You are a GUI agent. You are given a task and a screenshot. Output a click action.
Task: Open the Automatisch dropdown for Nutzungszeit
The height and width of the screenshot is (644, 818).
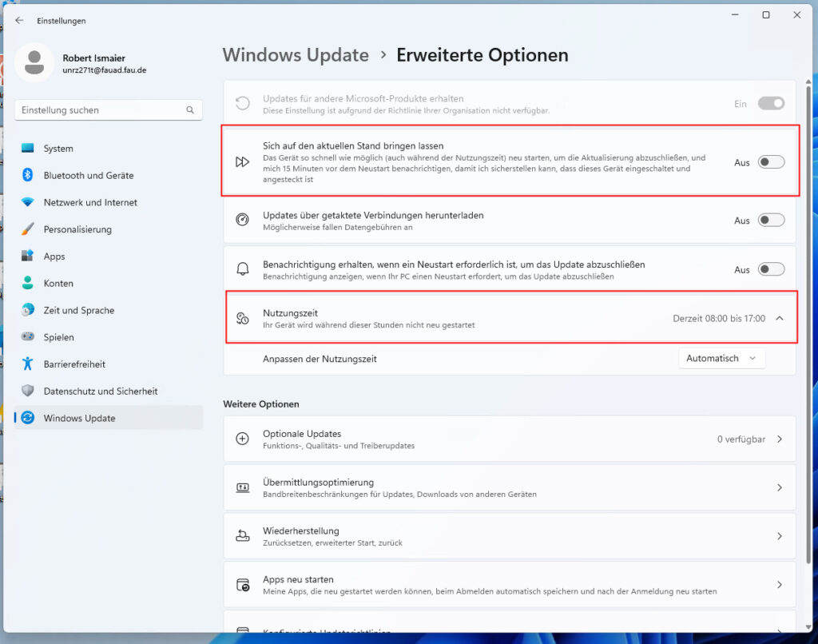tap(721, 359)
